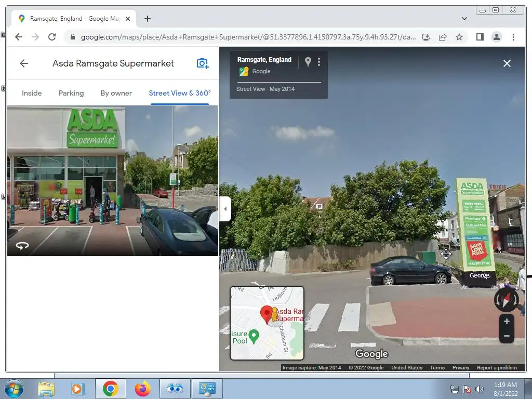This screenshot has width=532, height=399.
Task: Zoom in on Street View
Action: pos(507,321)
